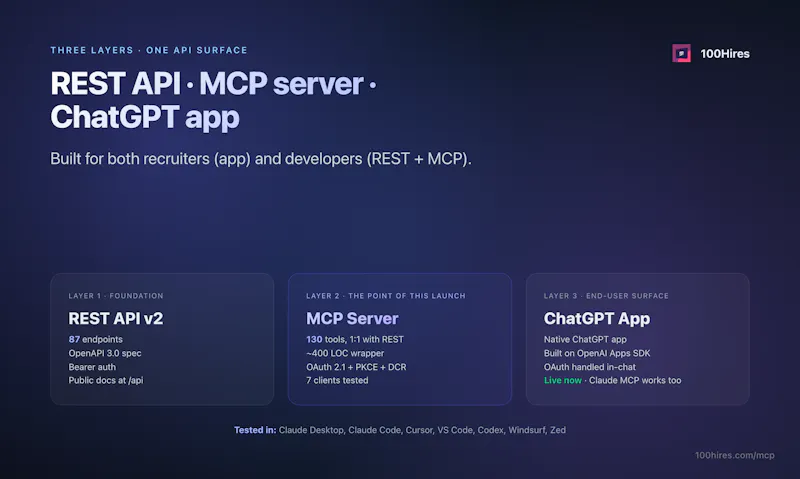Click 'Native ChatGPT app' line
The width and height of the screenshot is (800, 479).
click(585, 339)
